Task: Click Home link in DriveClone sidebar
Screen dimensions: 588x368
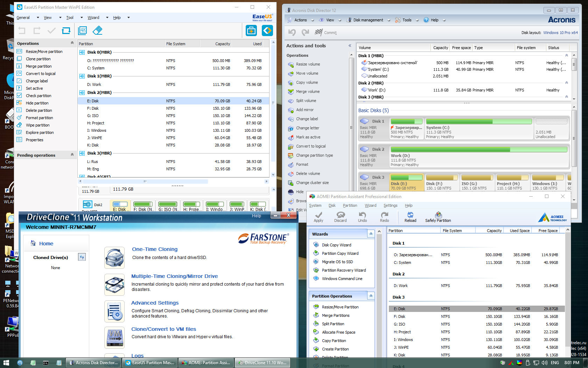Action: point(46,244)
